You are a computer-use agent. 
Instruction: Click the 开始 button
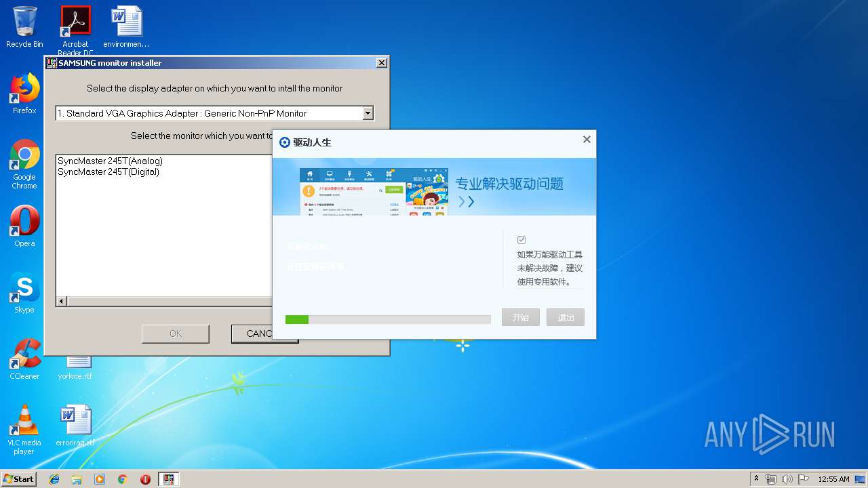[521, 317]
